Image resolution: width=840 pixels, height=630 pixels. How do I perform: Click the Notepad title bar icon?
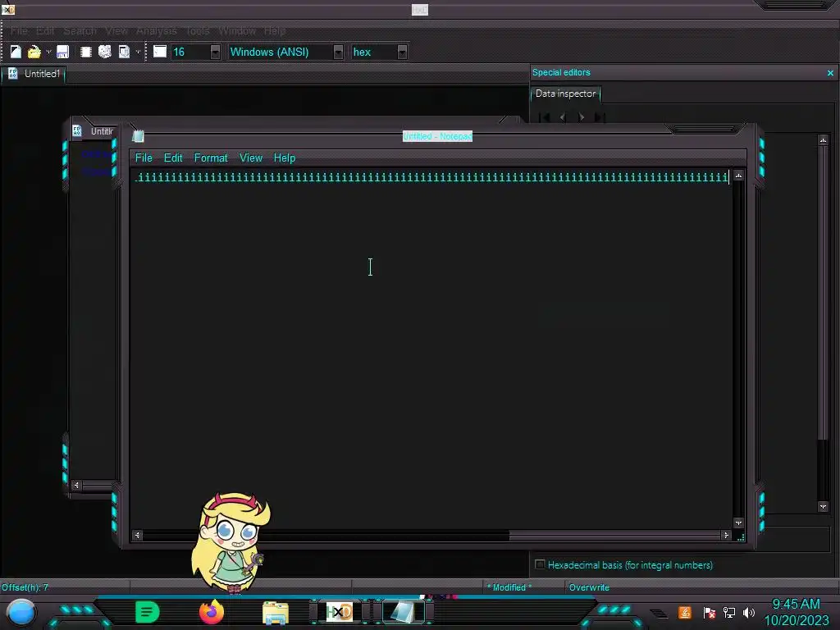138,136
